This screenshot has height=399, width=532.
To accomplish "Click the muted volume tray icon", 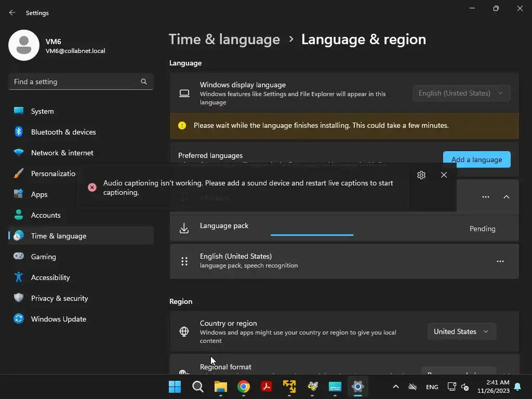I will (465, 387).
